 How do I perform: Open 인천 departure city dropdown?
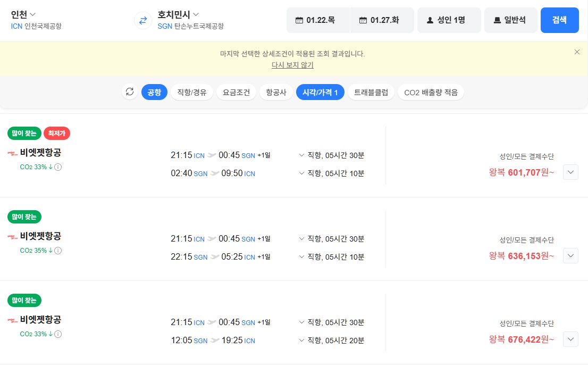point(24,14)
